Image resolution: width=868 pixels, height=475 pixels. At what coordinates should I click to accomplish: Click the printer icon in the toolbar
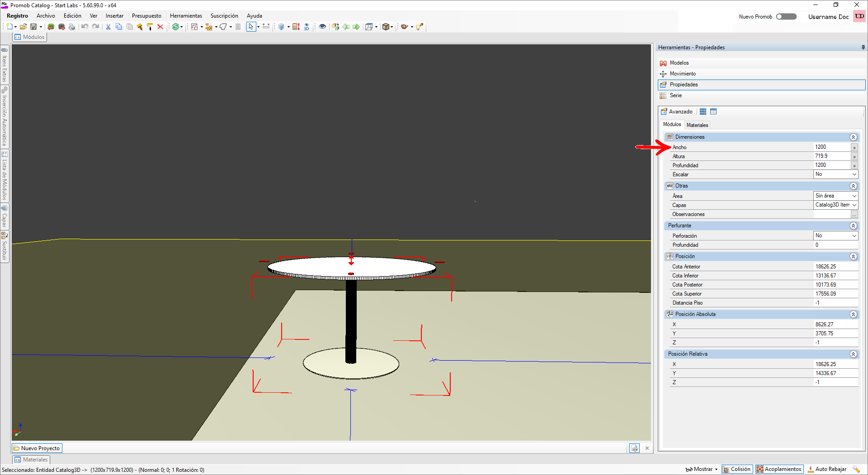[72, 27]
